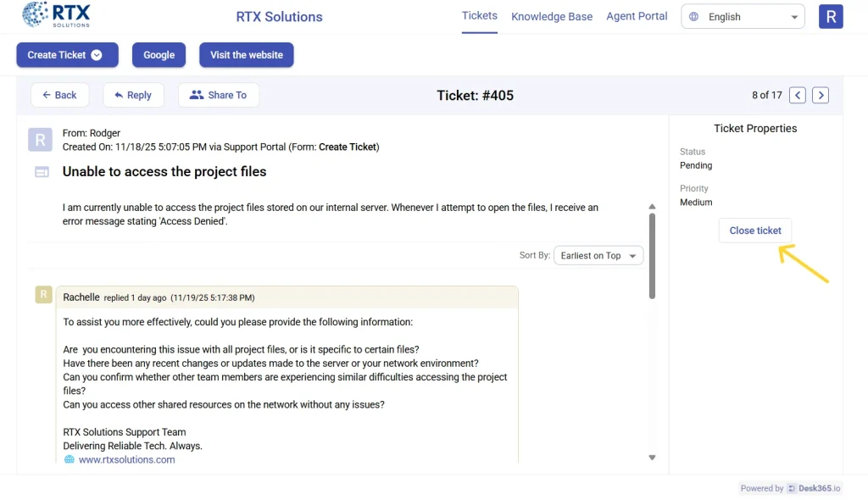Go to the next ticket with right arrow
Image resolution: width=868 pixels, height=500 pixels.
820,95
